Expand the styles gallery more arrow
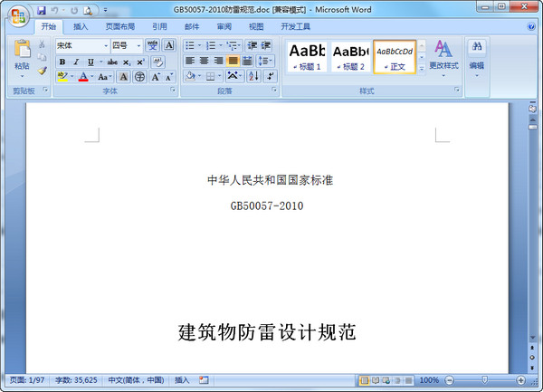This screenshot has height=392, width=543. coord(422,69)
